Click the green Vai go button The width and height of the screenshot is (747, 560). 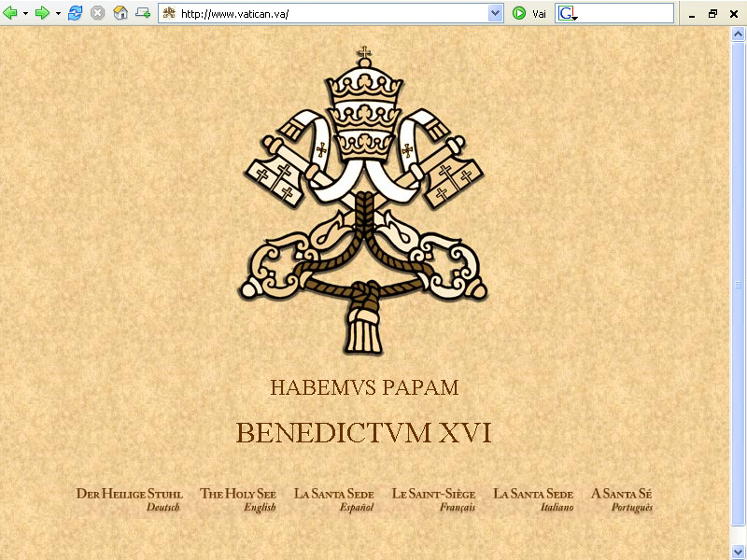(529, 13)
